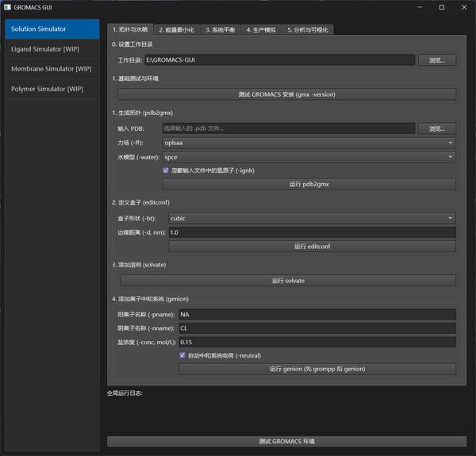The height and width of the screenshot is (456, 476).
Task: Open Polymer Simulator [WIP] module
Action: coord(52,89)
